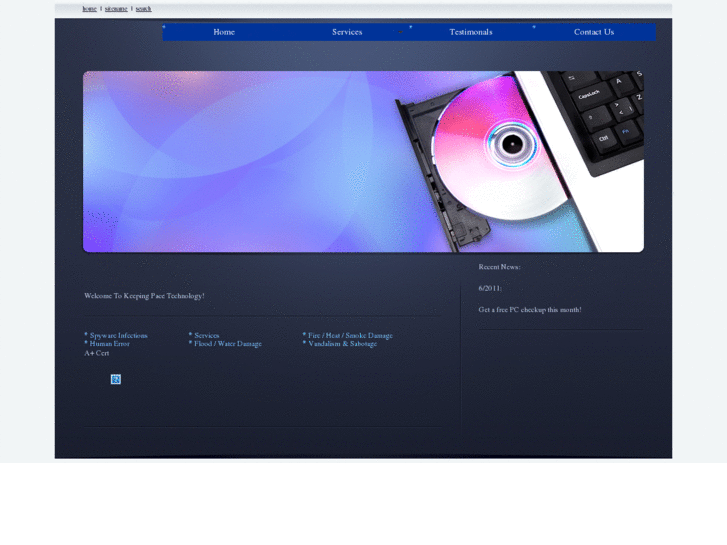
Task: Click the broken image icon below A+ Cert
Action: (x=116, y=379)
